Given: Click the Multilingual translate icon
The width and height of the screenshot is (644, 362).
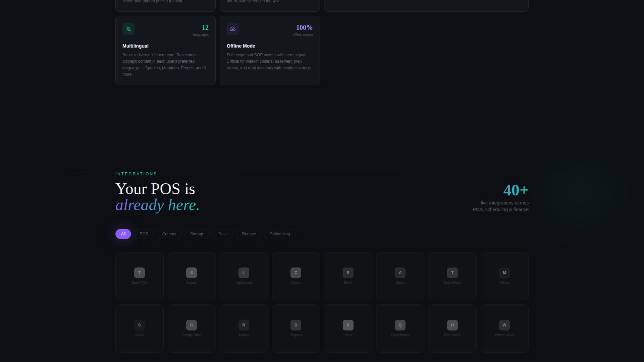Looking at the screenshot, I should 128,29.
